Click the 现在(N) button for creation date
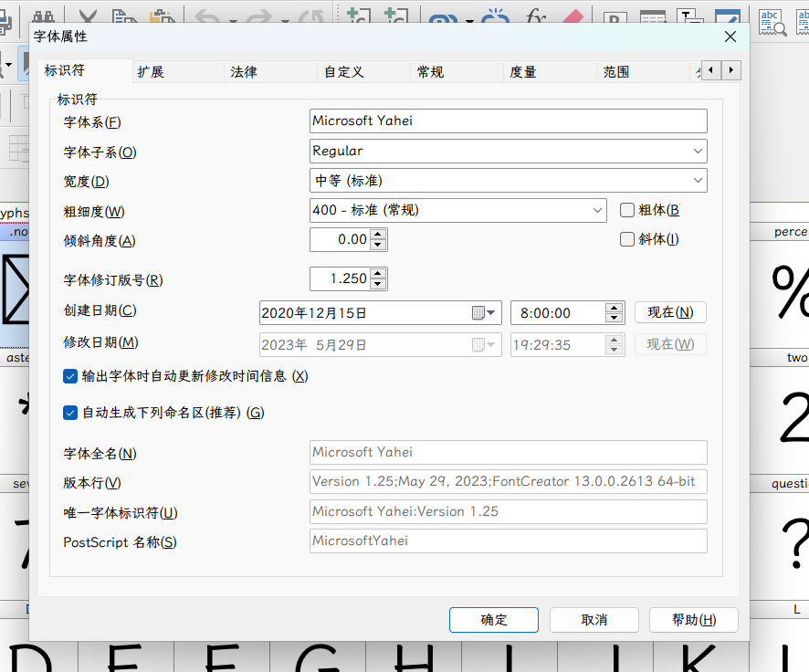Image resolution: width=809 pixels, height=672 pixels. pos(670,312)
